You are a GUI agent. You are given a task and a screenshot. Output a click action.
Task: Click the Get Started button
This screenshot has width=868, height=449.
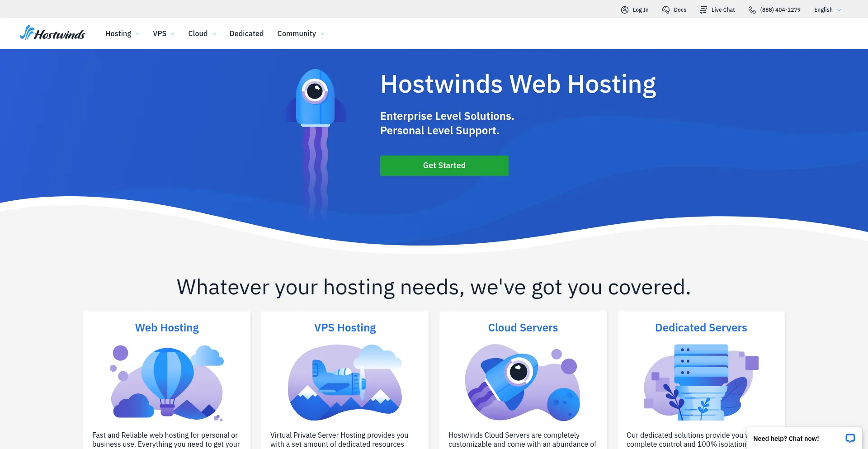[444, 165]
